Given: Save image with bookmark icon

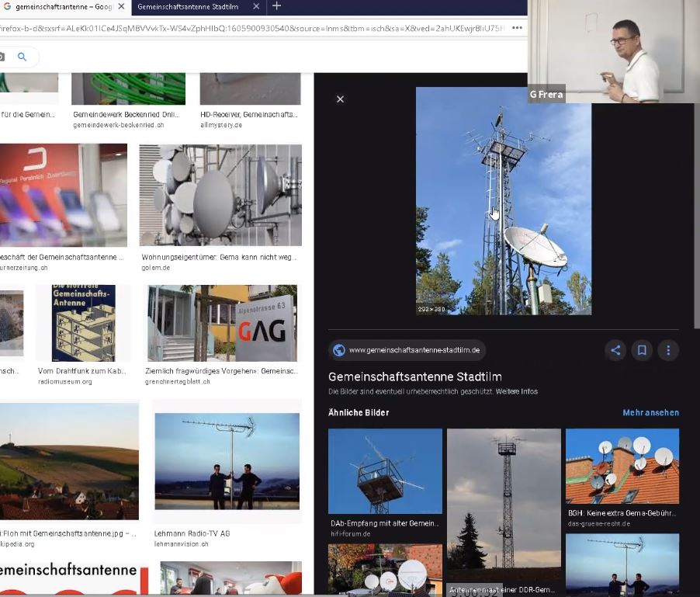Looking at the screenshot, I should tap(642, 350).
